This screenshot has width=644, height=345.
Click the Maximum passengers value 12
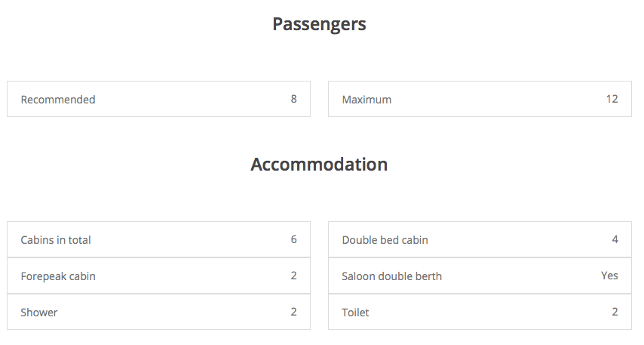[x=612, y=99]
